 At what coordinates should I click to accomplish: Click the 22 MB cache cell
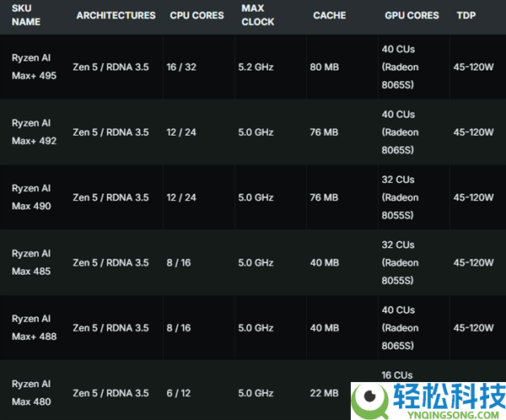(325, 393)
